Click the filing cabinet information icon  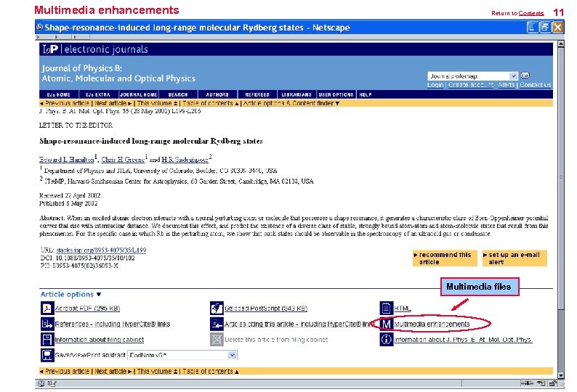[x=47, y=340]
